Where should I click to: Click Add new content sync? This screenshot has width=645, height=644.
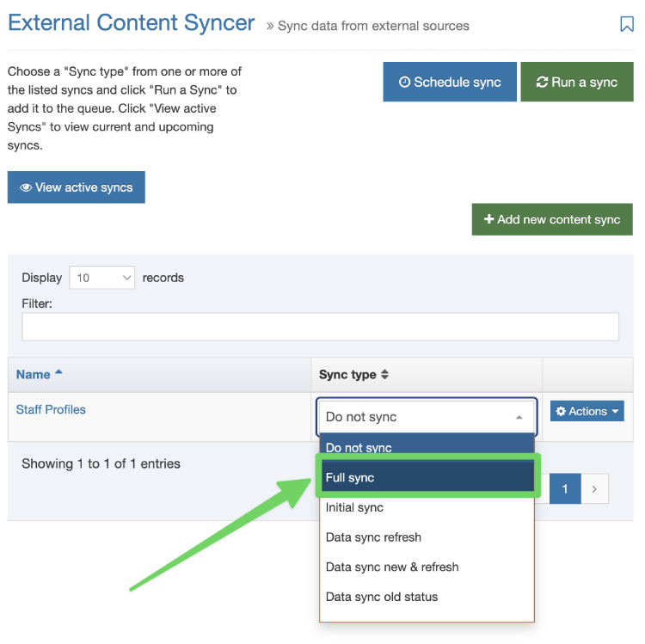[552, 219]
